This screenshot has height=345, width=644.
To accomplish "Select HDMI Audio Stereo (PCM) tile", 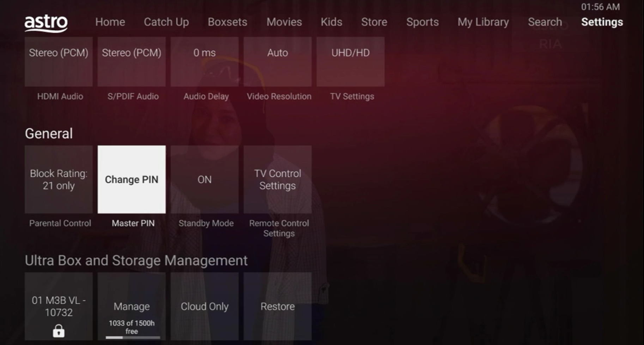I will click(x=59, y=62).
